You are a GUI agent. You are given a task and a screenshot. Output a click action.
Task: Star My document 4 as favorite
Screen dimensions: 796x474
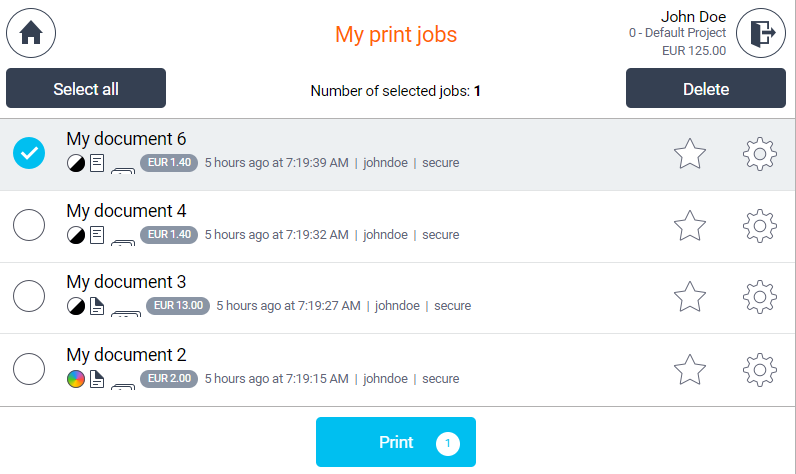(x=690, y=226)
